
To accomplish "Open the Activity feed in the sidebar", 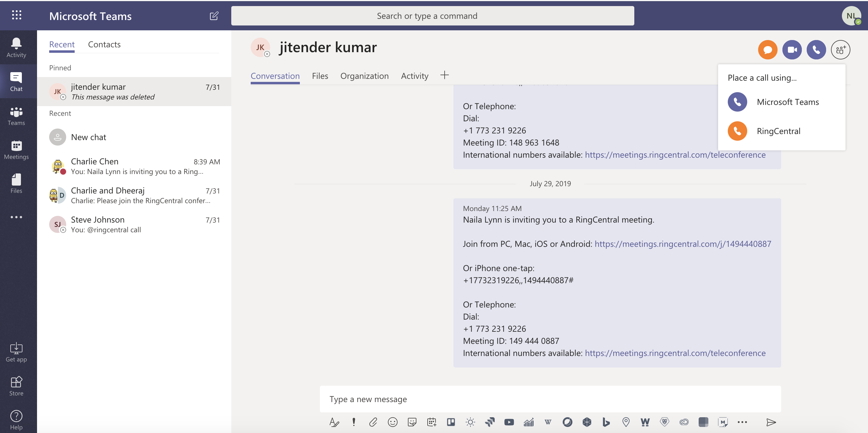I will (x=16, y=48).
